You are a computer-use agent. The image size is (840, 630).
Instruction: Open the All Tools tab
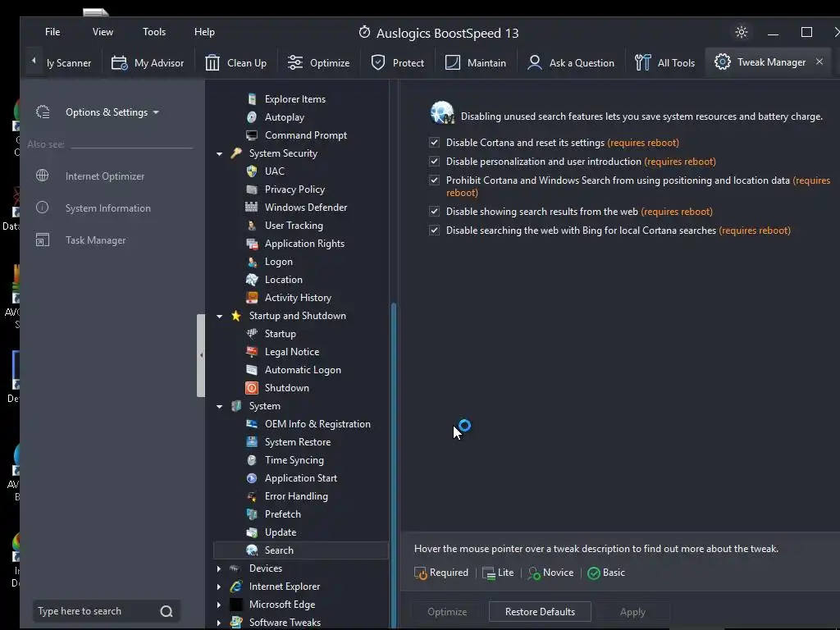tap(664, 62)
